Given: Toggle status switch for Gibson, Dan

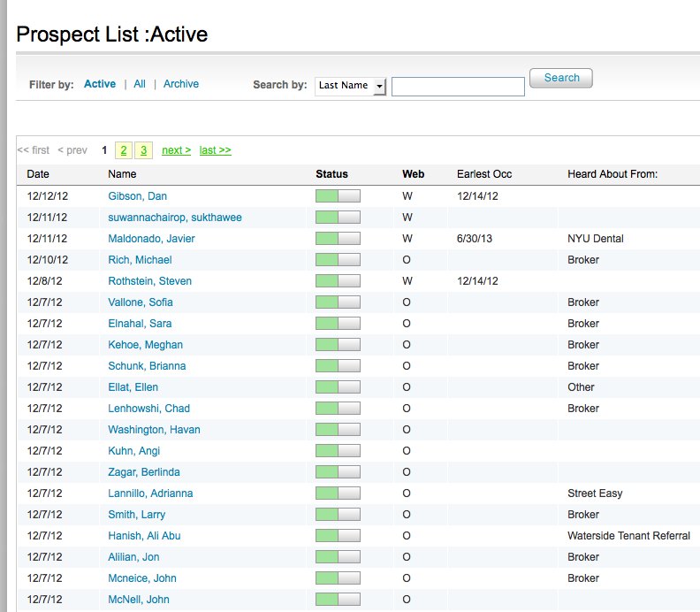Looking at the screenshot, I should [x=338, y=196].
